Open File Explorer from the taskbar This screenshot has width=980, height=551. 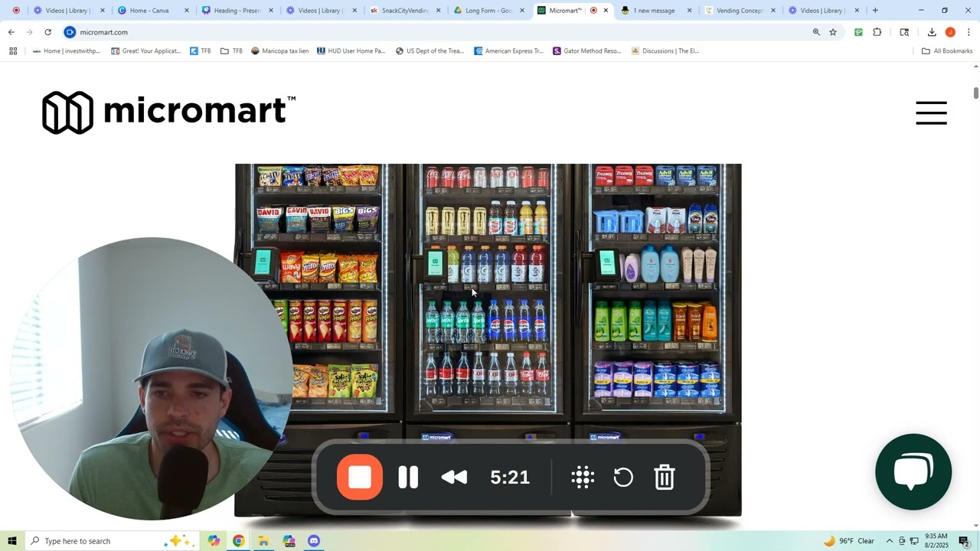click(x=263, y=541)
